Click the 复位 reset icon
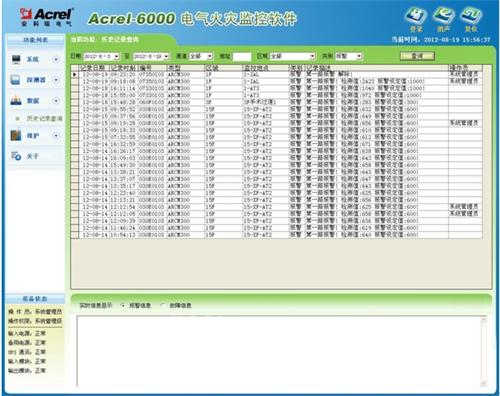The height and width of the screenshot is (396, 500). [471, 16]
